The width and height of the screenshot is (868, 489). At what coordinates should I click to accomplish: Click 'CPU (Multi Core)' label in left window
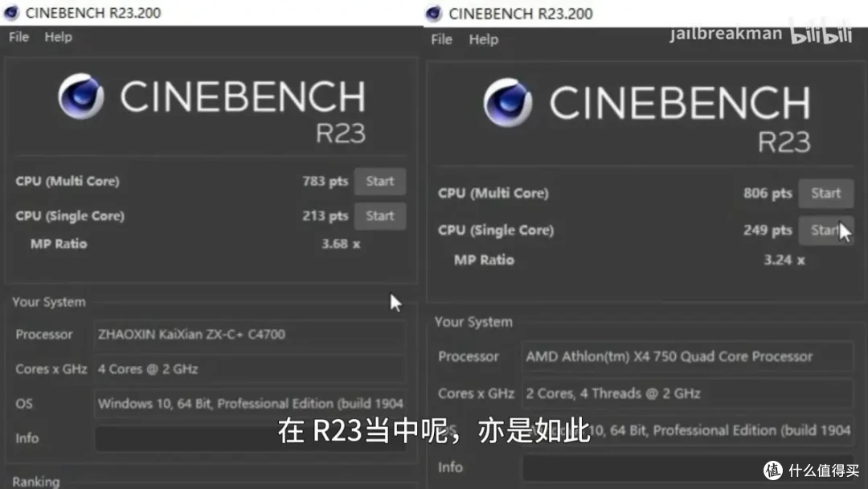[x=68, y=182]
